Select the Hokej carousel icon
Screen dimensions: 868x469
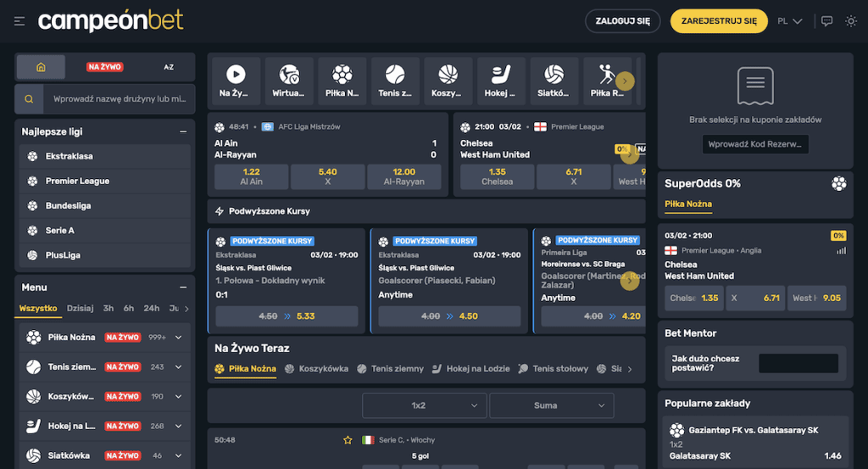[x=501, y=74]
